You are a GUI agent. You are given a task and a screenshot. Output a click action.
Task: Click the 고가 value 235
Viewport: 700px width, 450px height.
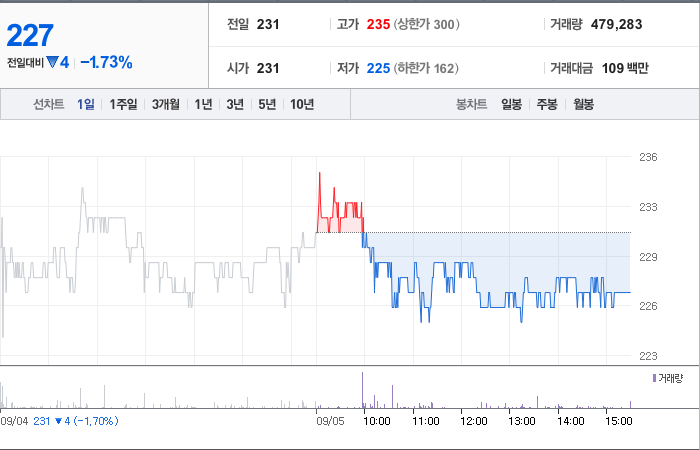(x=378, y=24)
